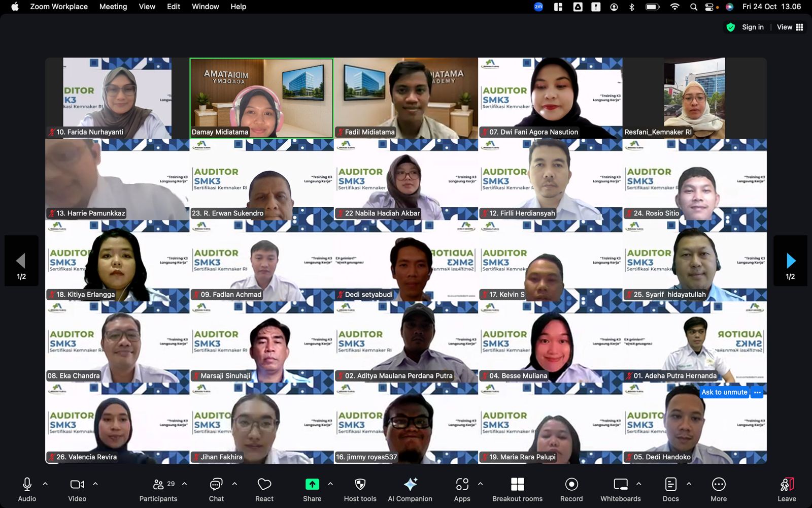Open Breakout rooms

click(x=517, y=489)
